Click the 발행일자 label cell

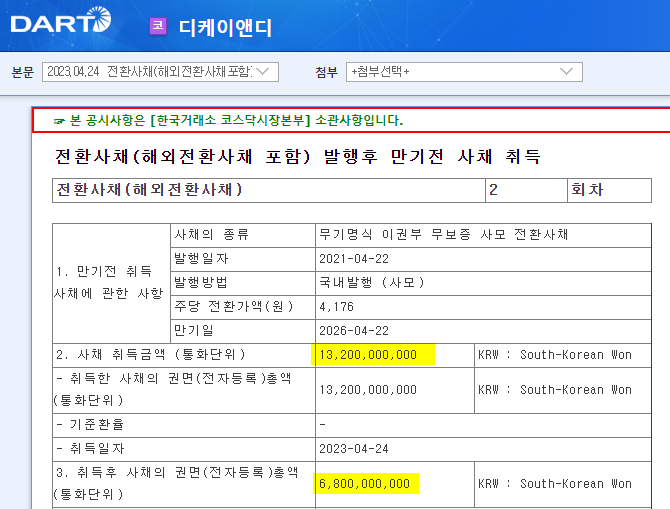click(x=243, y=259)
